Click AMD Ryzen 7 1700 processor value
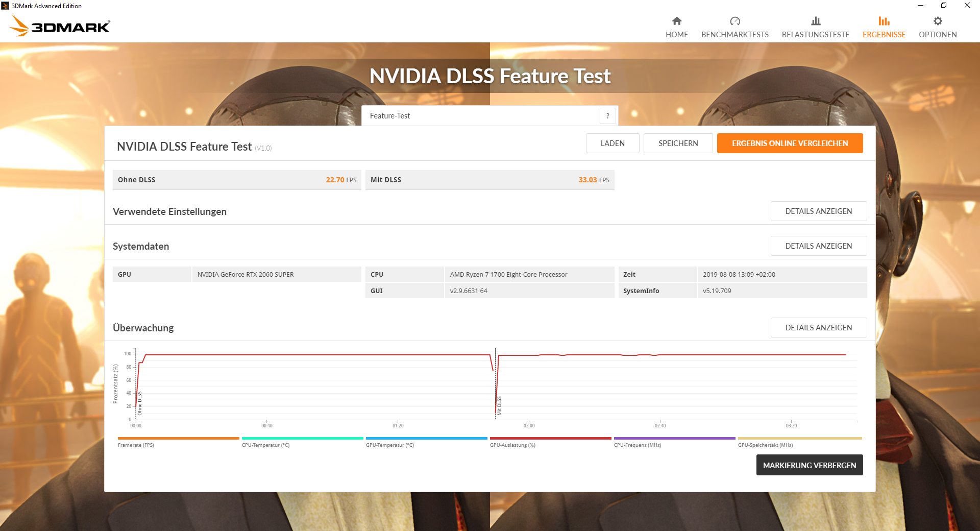 point(508,275)
